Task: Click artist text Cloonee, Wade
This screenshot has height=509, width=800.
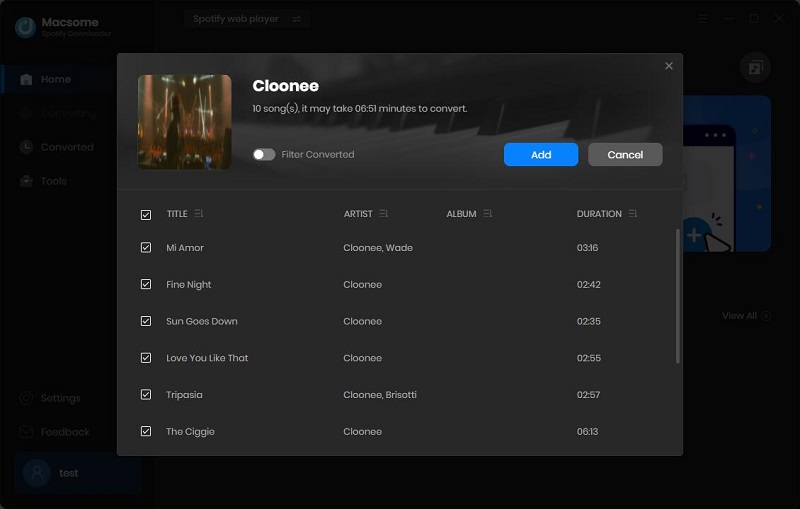Action: tap(378, 248)
